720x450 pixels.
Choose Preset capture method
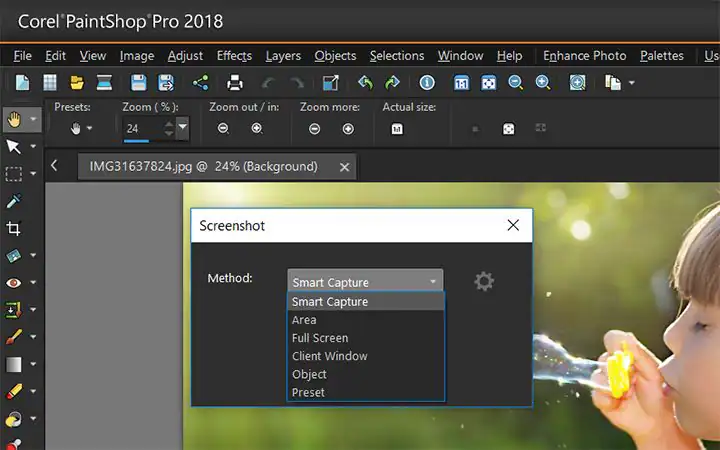366,392
